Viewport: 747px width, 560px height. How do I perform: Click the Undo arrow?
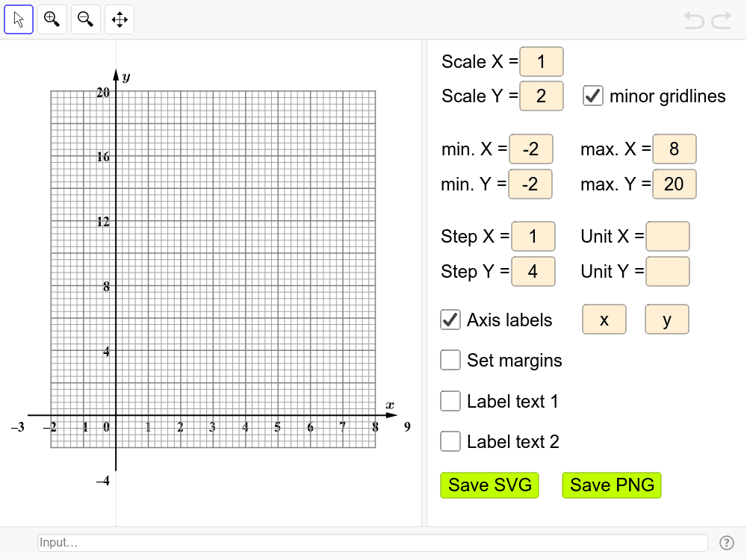[x=694, y=20]
